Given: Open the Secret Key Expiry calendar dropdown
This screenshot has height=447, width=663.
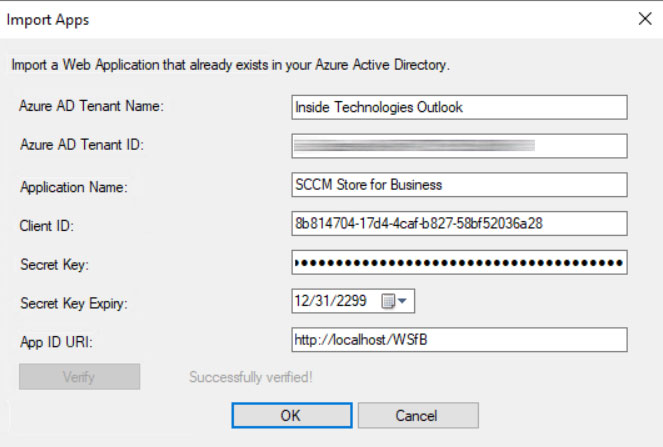Looking at the screenshot, I should click(395, 301).
